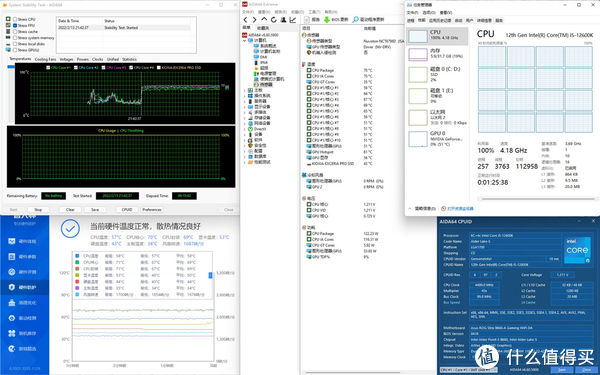600x375 pixels.
Task: Click the driver update magnifier icon
Action: click(355, 20)
